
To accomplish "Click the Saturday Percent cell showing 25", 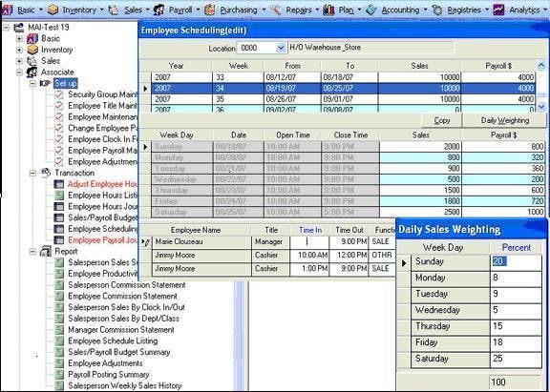I will pos(516,359).
